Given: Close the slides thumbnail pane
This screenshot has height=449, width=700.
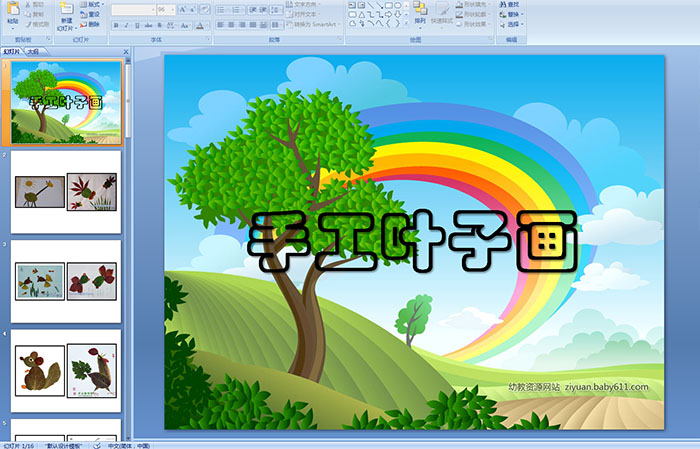Looking at the screenshot, I should click(x=126, y=52).
